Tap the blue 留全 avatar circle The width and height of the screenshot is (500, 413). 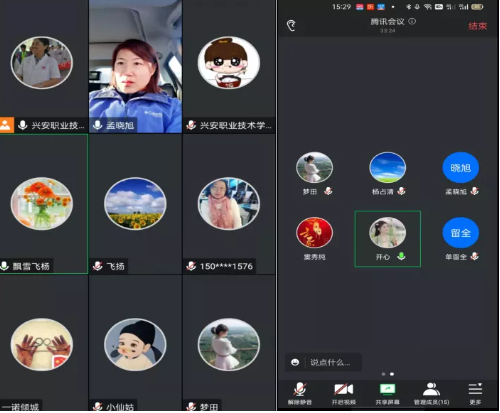[461, 232]
